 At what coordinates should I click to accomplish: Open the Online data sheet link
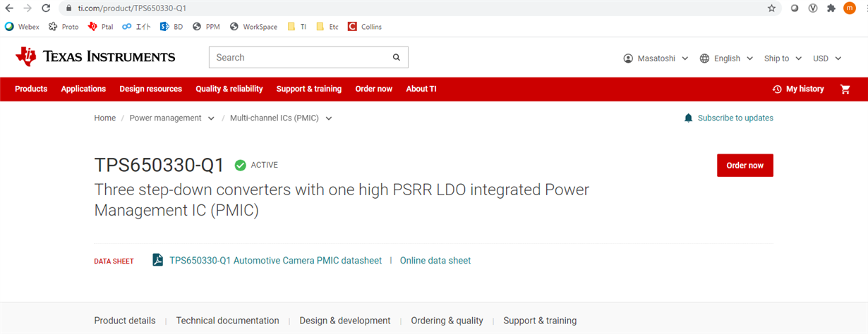coord(435,261)
